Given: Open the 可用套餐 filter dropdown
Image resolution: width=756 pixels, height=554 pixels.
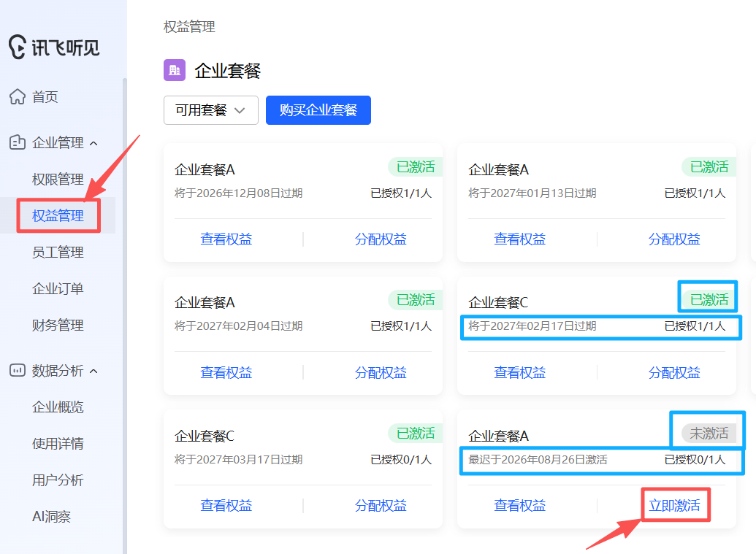Looking at the screenshot, I should click(210, 110).
